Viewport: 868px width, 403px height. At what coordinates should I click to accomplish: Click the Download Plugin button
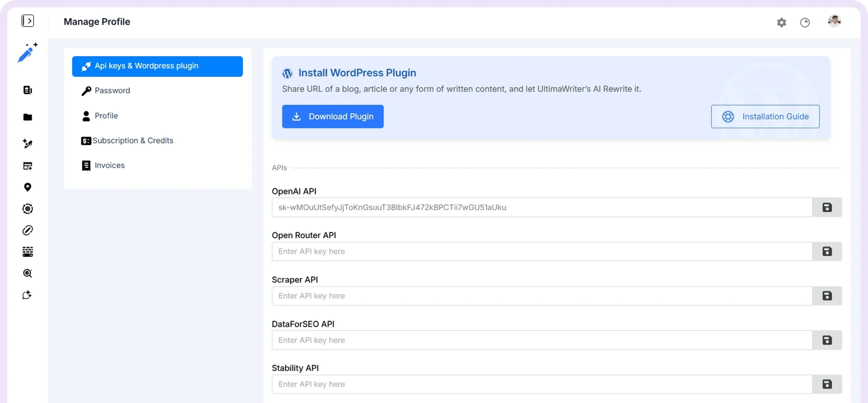(333, 116)
